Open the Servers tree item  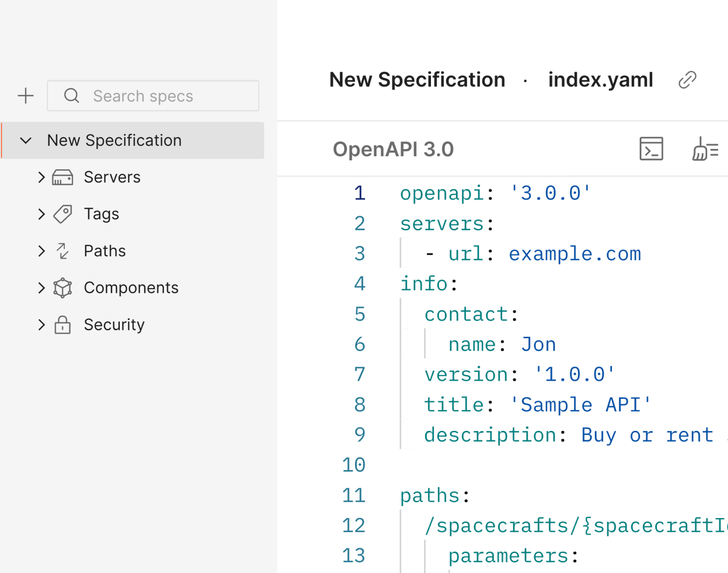pos(112,177)
